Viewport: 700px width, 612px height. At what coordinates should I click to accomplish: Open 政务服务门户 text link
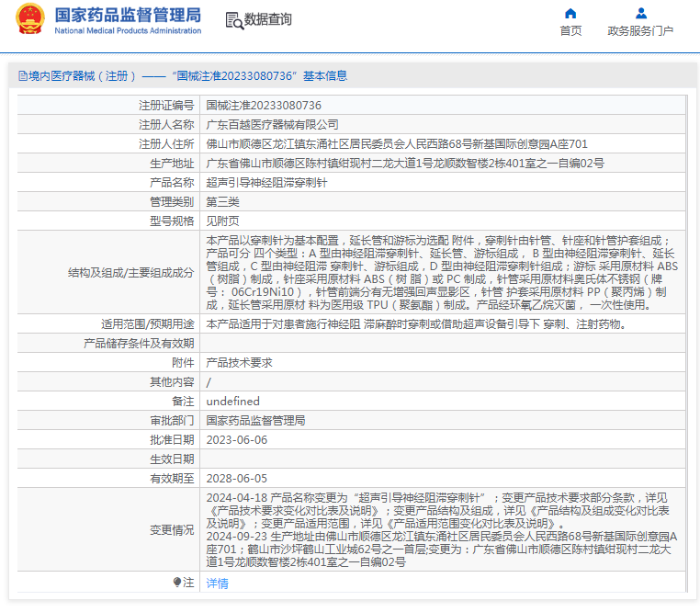(640, 31)
